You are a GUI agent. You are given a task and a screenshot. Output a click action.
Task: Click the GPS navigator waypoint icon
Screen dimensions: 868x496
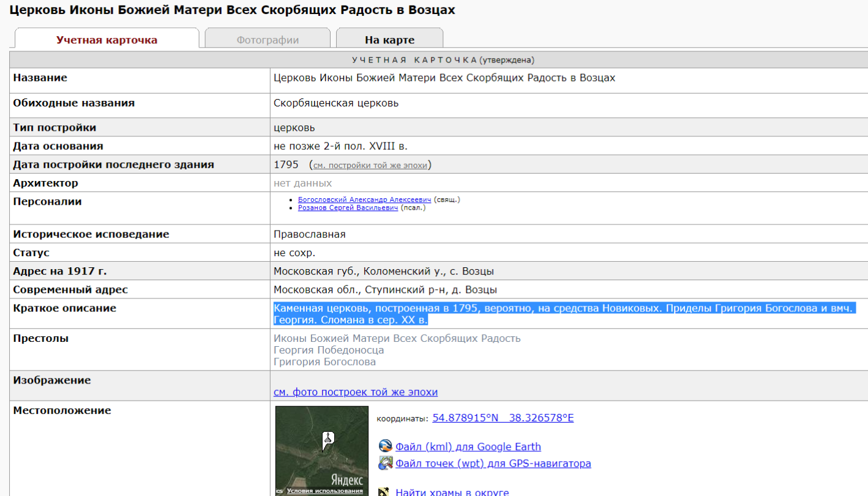(x=385, y=463)
